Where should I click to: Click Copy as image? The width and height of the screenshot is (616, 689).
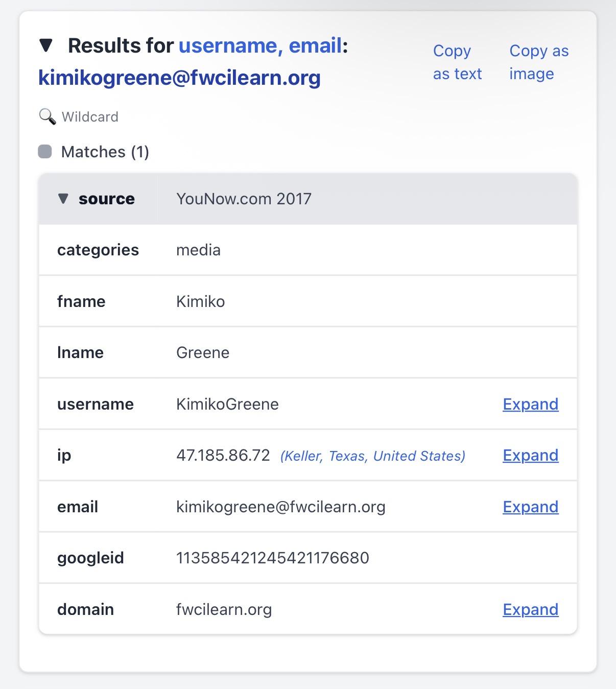pyautogui.click(x=538, y=62)
